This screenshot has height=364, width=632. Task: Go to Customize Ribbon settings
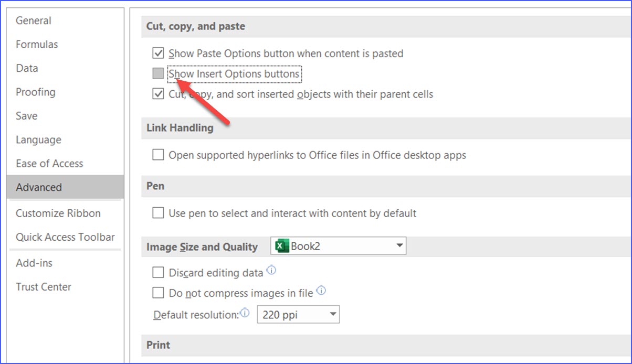58,213
